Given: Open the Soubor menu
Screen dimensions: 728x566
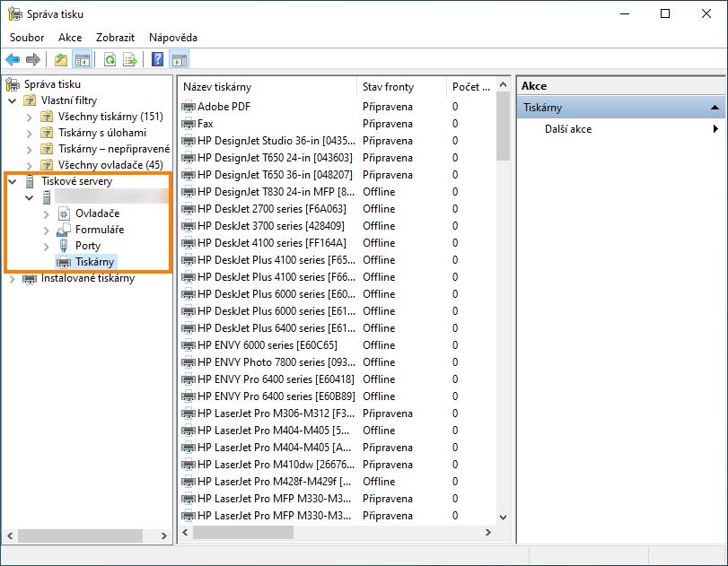Looking at the screenshot, I should 27,38.
